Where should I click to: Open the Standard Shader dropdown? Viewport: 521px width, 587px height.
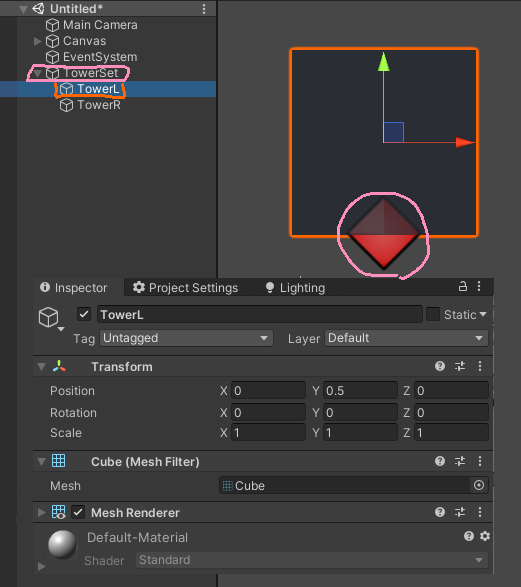[312, 560]
